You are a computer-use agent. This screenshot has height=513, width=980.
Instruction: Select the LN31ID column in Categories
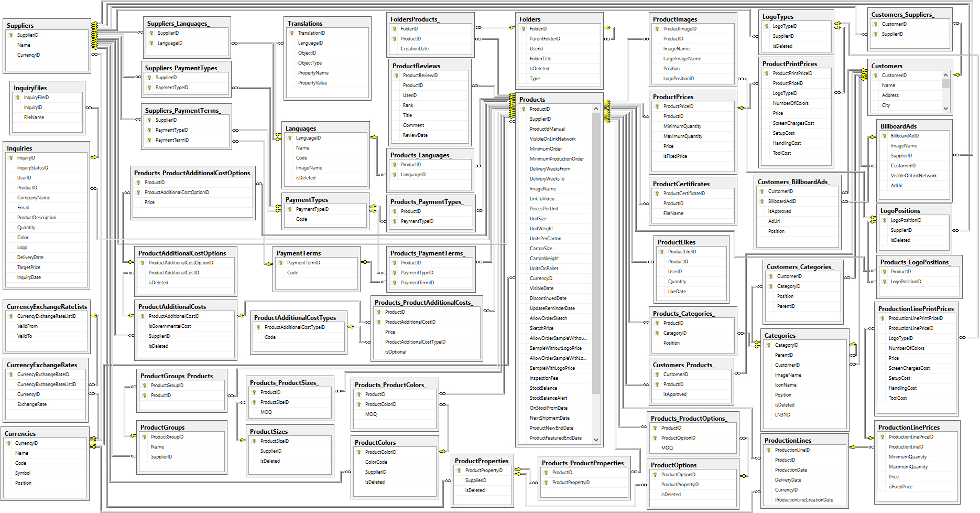coord(804,415)
